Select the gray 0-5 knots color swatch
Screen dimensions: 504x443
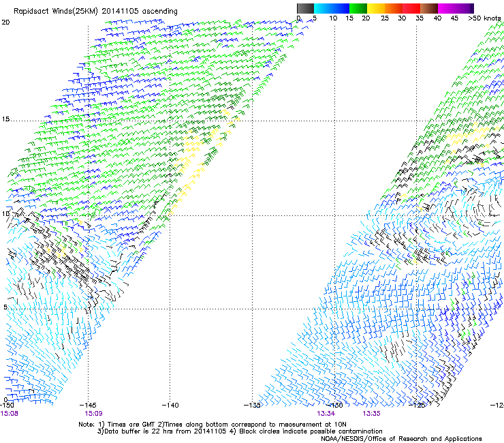(305, 8)
